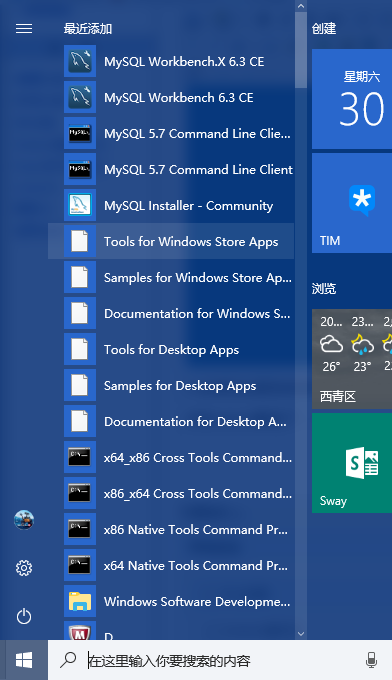The image size is (392, 680).
Task: Select 'Tools for Desktop Apps' text
Action: (x=171, y=350)
